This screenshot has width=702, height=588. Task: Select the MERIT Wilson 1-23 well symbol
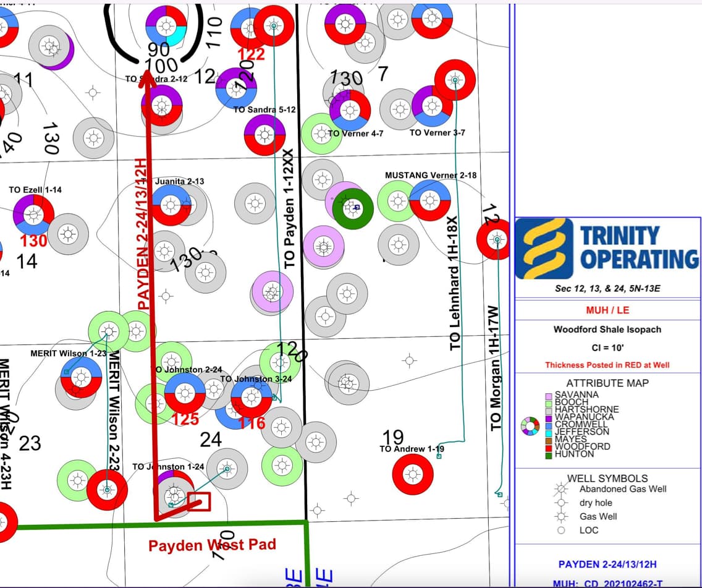click(81, 377)
